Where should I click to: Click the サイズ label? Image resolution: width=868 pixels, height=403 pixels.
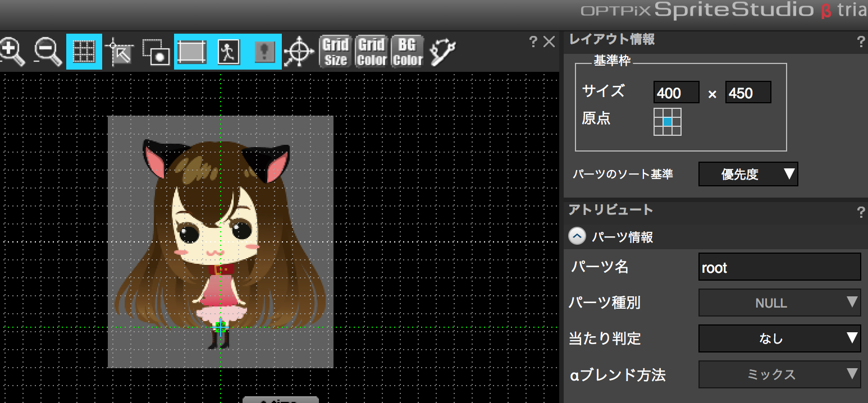[x=603, y=91]
